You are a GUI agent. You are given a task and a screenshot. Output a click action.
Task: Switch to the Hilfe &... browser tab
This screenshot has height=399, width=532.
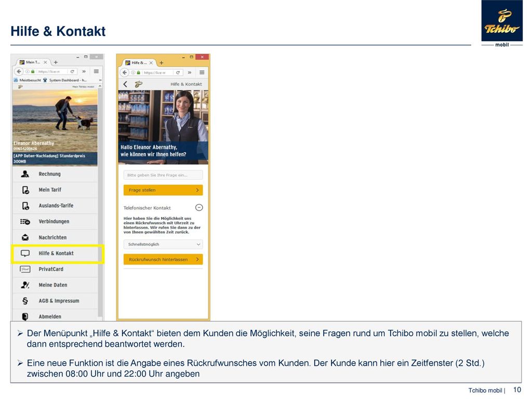point(139,63)
